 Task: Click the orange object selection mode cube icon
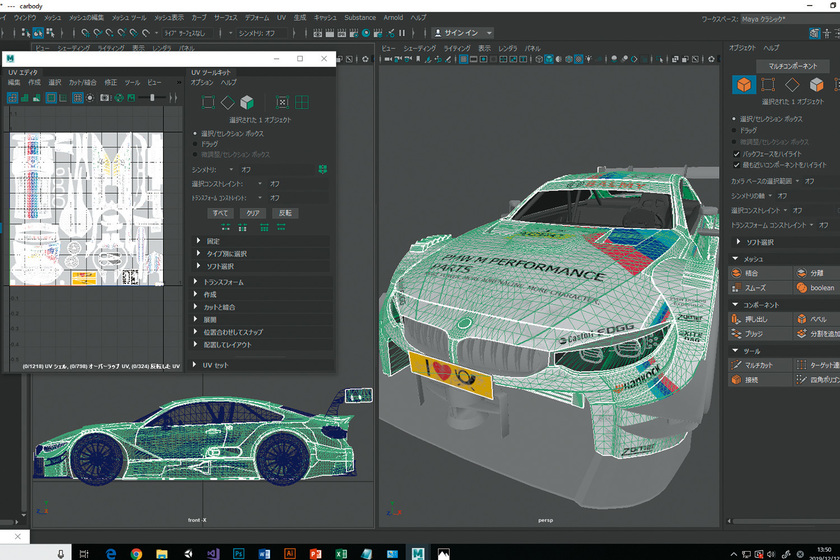click(x=744, y=85)
